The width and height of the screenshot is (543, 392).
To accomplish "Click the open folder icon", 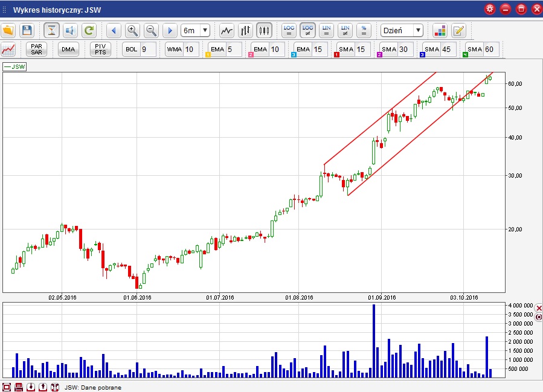I will 8,30.
